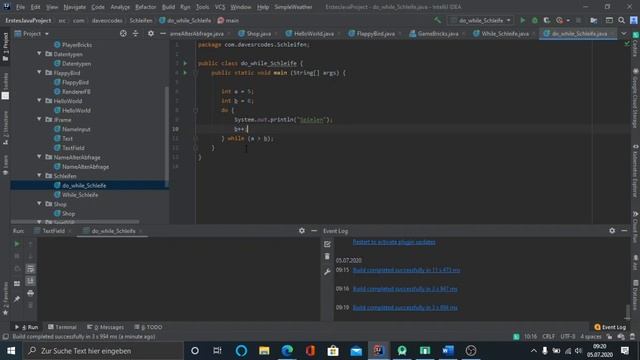Toggle the Structure side tool window button

pos(5,127)
